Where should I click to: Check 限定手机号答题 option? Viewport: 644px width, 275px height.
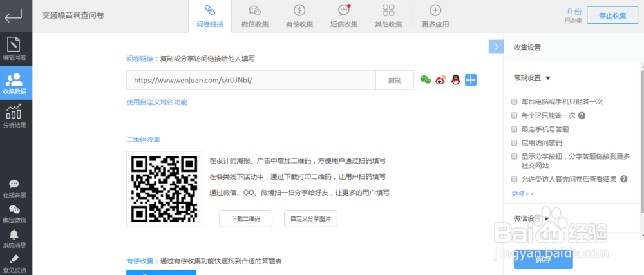pyautogui.click(x=514, y=129)
